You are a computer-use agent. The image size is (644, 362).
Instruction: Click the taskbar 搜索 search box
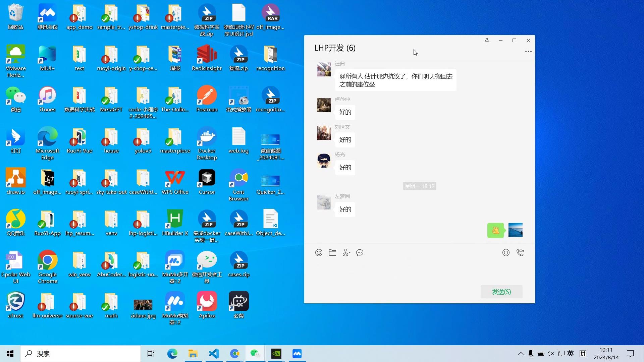pos(80,354)
